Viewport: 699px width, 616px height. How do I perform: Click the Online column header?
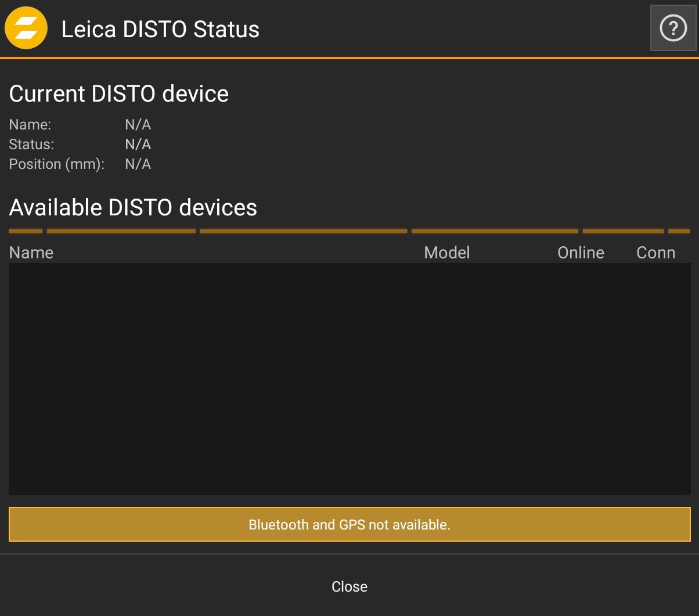point(581,253)
